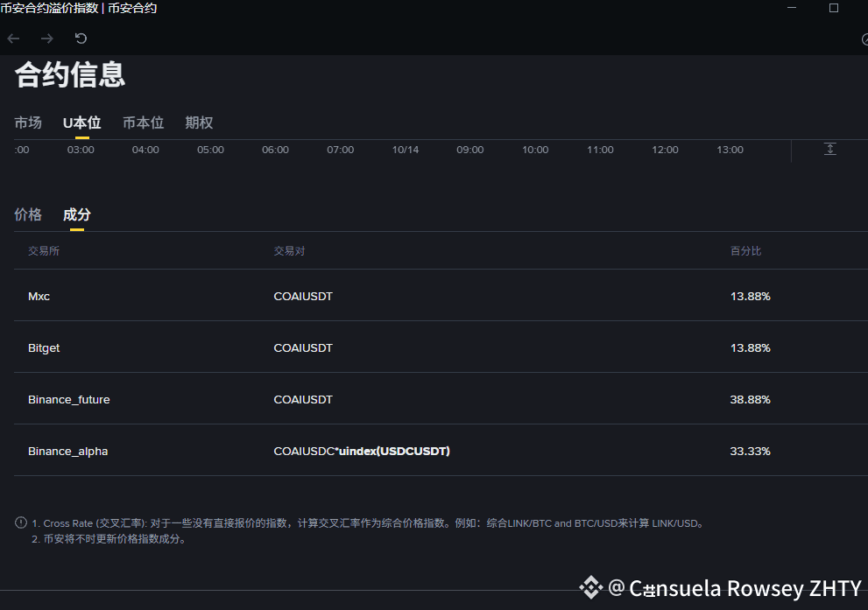Click the info icon beside Cross Rate note

(20, 522)
